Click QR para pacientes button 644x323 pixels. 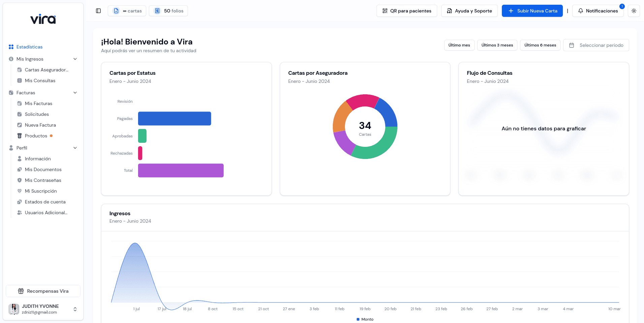click(407, 11)
